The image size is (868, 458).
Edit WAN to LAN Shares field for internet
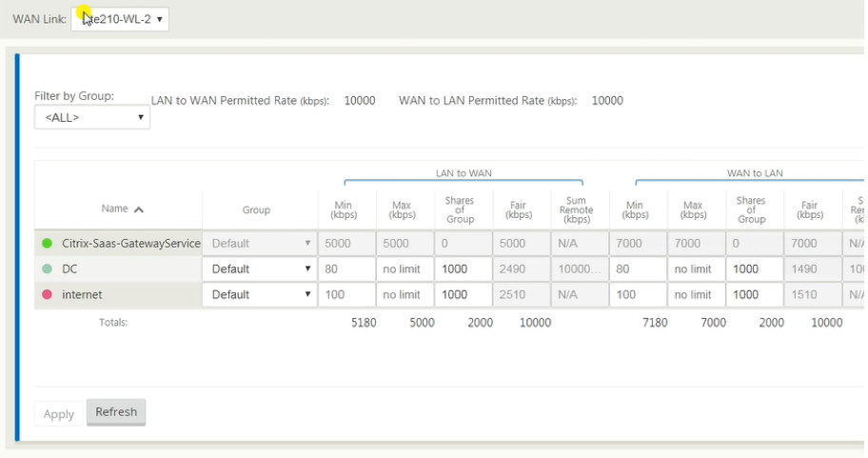tap(755, 294)
